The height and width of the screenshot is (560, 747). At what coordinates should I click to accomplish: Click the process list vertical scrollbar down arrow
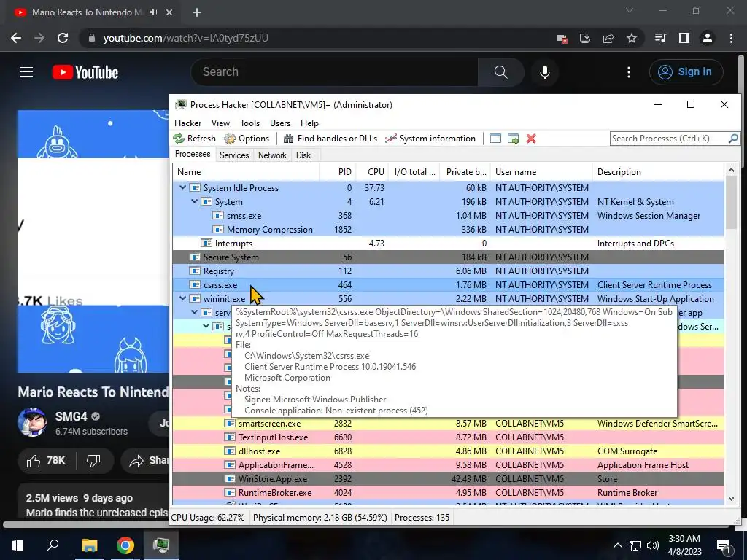[731, 499]
